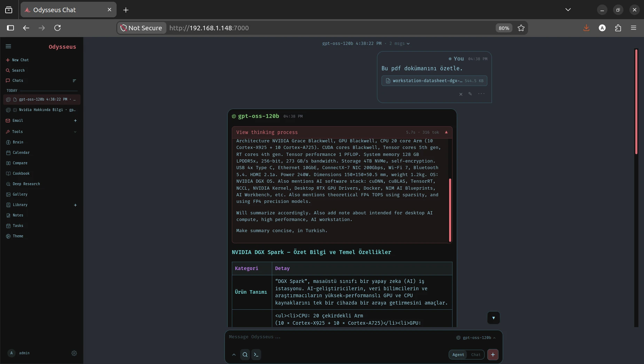Viewport: 644px width, 364px height.
Task: Open the Cookbook tool
Action: tap(18, 173)
